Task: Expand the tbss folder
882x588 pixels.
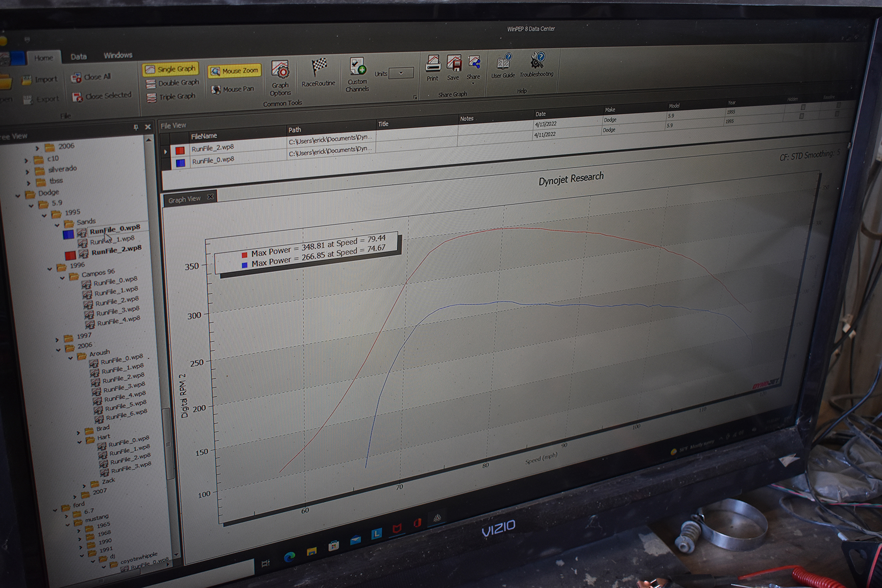Action: click(x=28, y=183)
